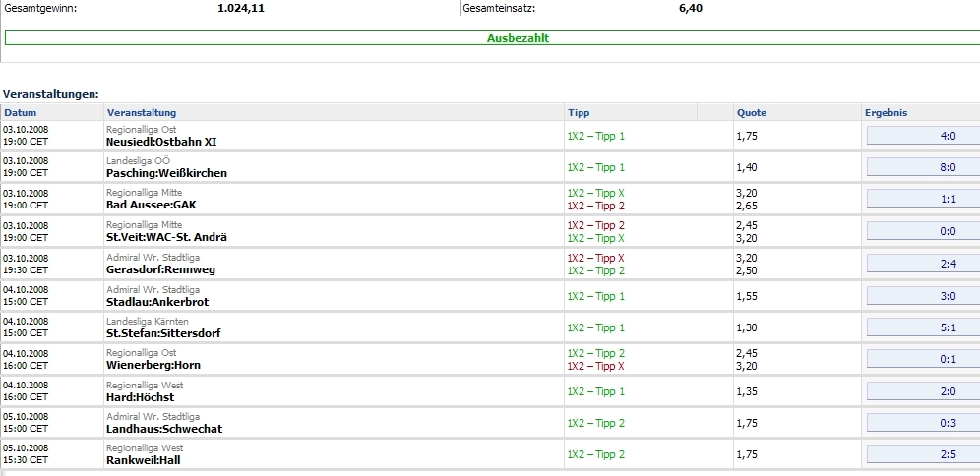
Task: Click the 2:0 result field
Action: (x=923, y=391)
